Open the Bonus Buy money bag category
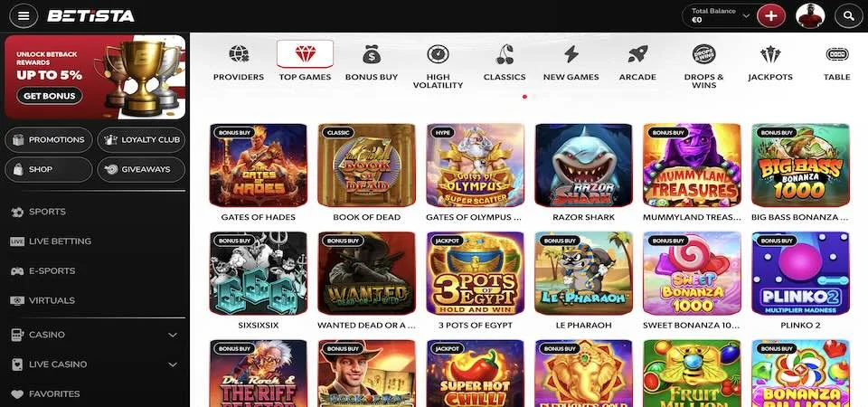 (x=372, y=54)
